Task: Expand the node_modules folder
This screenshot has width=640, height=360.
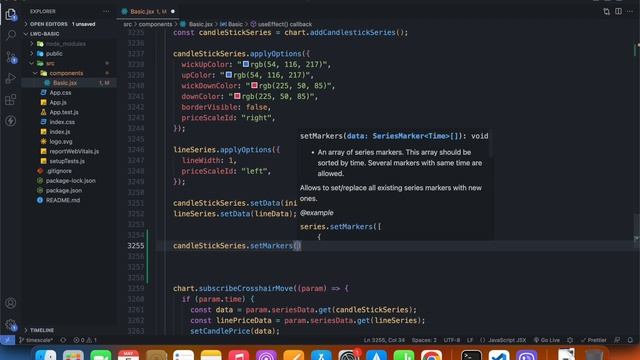Action: coord(65,44)
